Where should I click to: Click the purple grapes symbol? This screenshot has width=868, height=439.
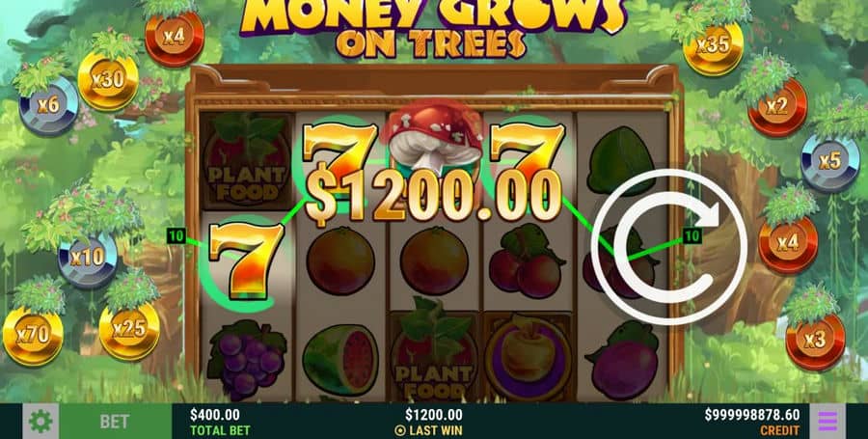(x=246, y=358)
